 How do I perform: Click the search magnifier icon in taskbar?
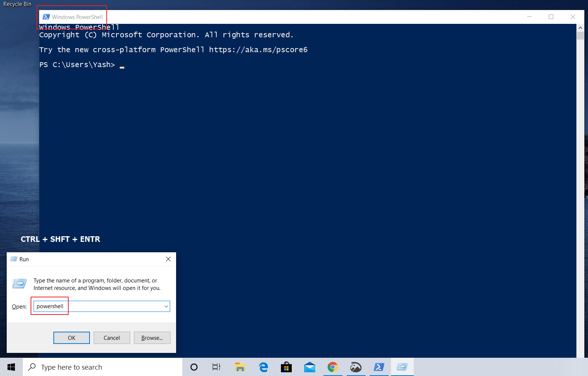tap(32, 367)
